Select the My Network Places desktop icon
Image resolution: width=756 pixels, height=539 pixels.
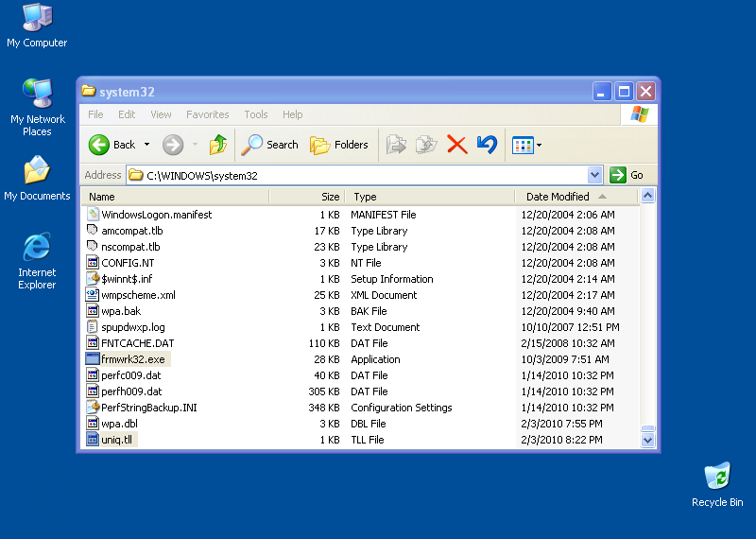tap(37, 93)
